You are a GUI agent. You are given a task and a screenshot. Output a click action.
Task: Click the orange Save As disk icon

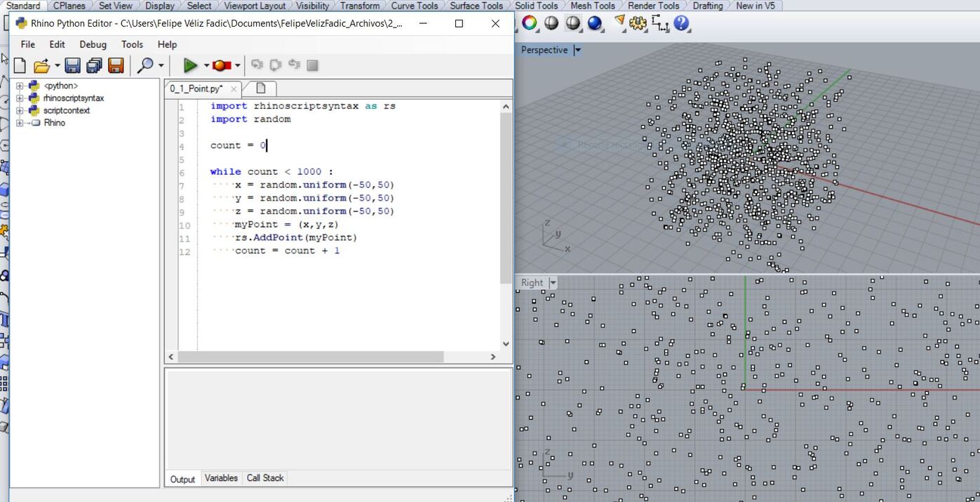116,65
